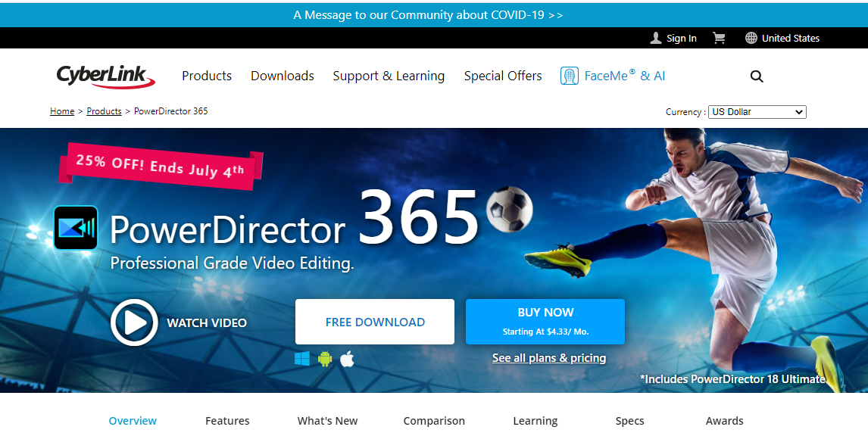
Task: Click the CyberLink logo
Action: (105, 76)
